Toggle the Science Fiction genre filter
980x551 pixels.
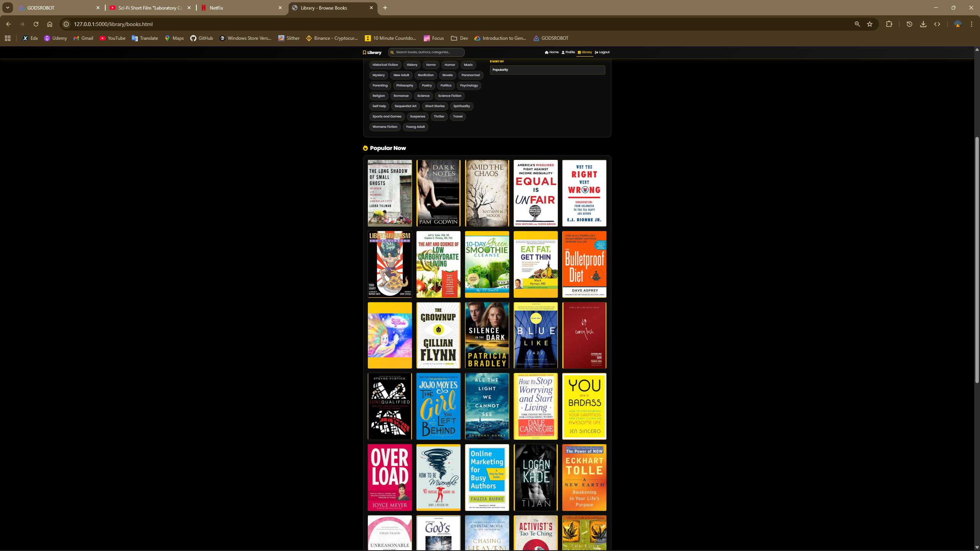pyautogui.click(x=449, y=96)
